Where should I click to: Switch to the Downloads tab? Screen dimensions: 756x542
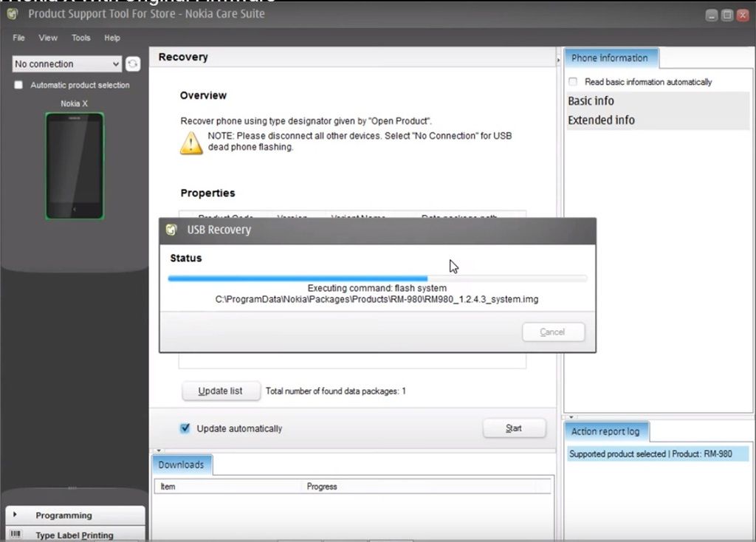click(x=181, y=464)
